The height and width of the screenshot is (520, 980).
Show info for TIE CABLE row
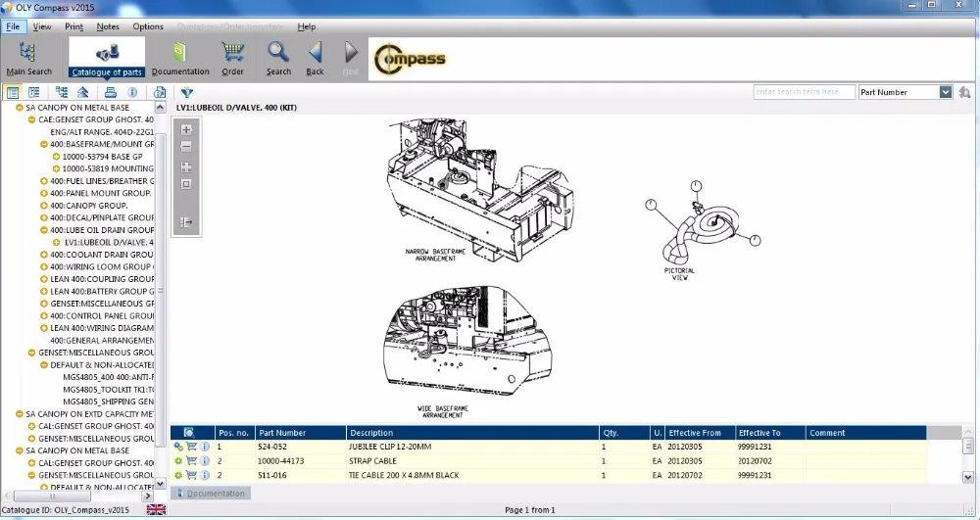(x=205, y=475)
